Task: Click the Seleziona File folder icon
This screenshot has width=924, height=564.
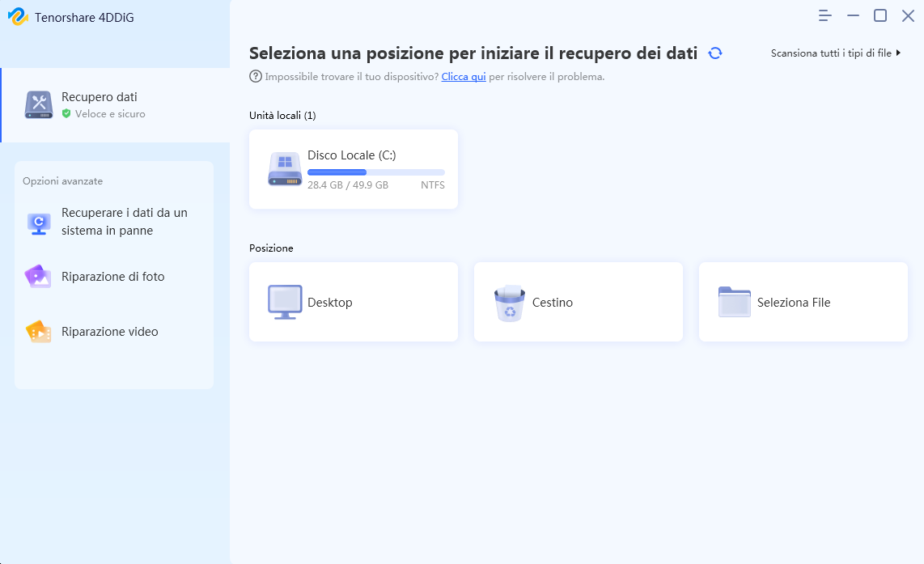Action: pyautogui.click(x=734, y=302)
